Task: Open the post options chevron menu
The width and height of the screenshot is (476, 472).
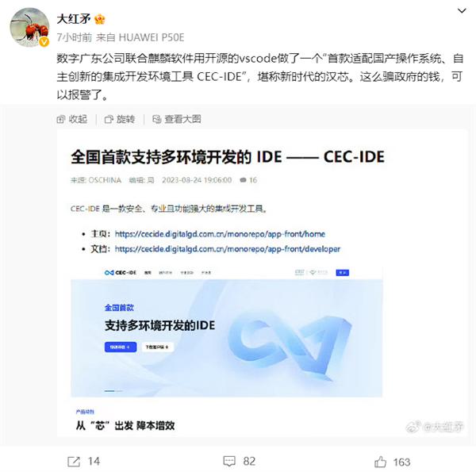Action: pos(462,11)
